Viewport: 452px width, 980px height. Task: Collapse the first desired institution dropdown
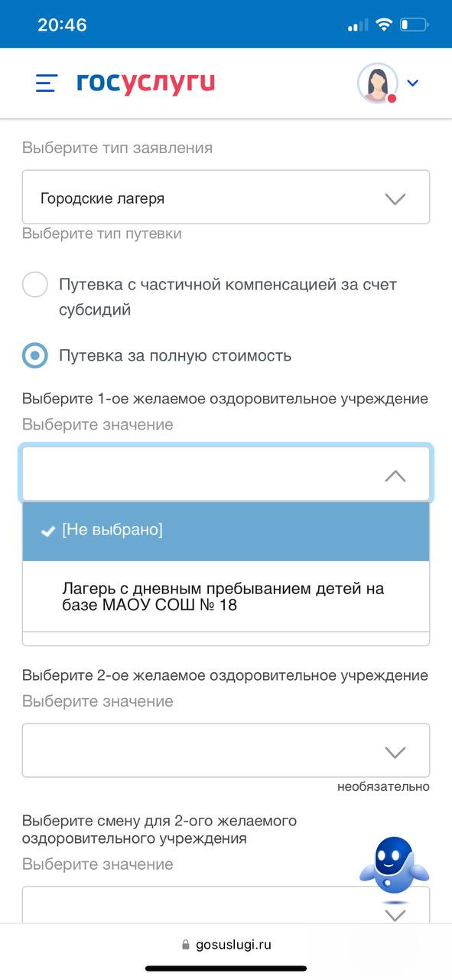pyautogui.click(x=226, y=475)
